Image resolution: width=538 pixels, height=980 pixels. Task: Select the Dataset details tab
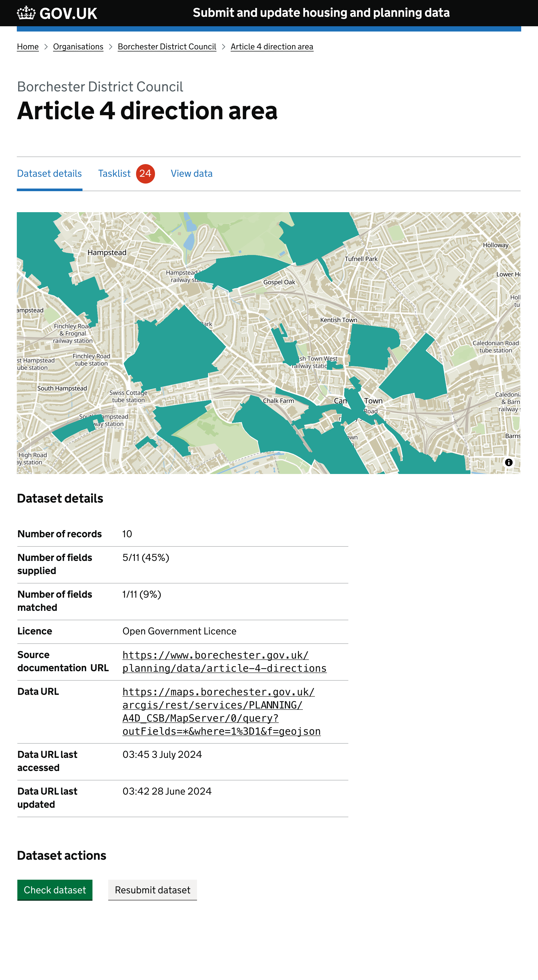(x=49, y=174)
